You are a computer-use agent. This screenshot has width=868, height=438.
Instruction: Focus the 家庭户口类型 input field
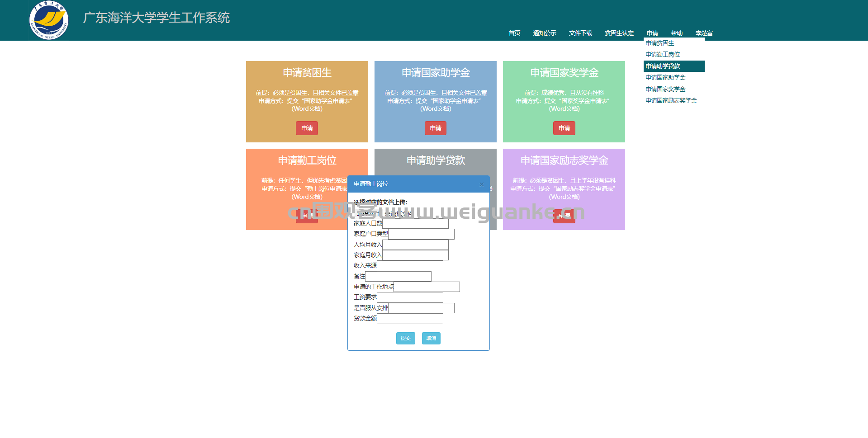pos(421,234)
